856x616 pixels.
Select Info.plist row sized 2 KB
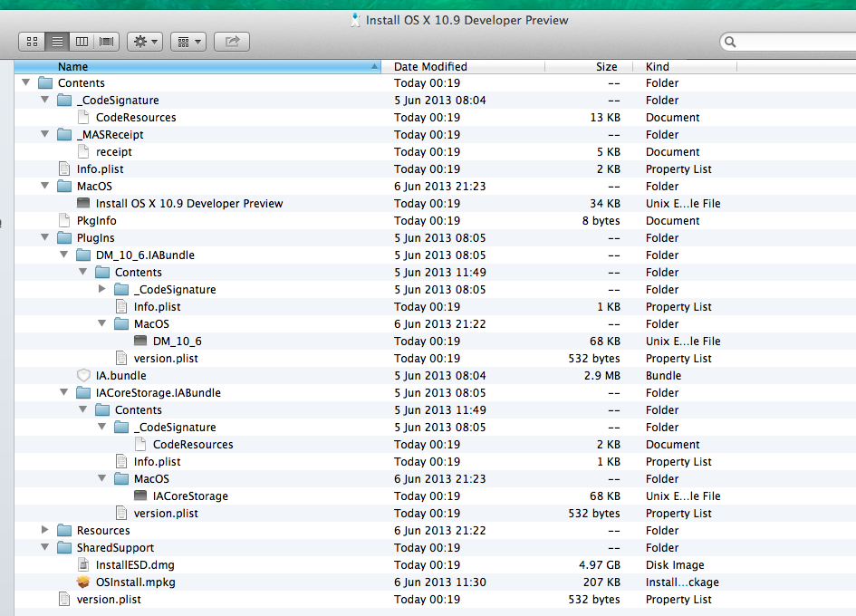click(435, 168)
